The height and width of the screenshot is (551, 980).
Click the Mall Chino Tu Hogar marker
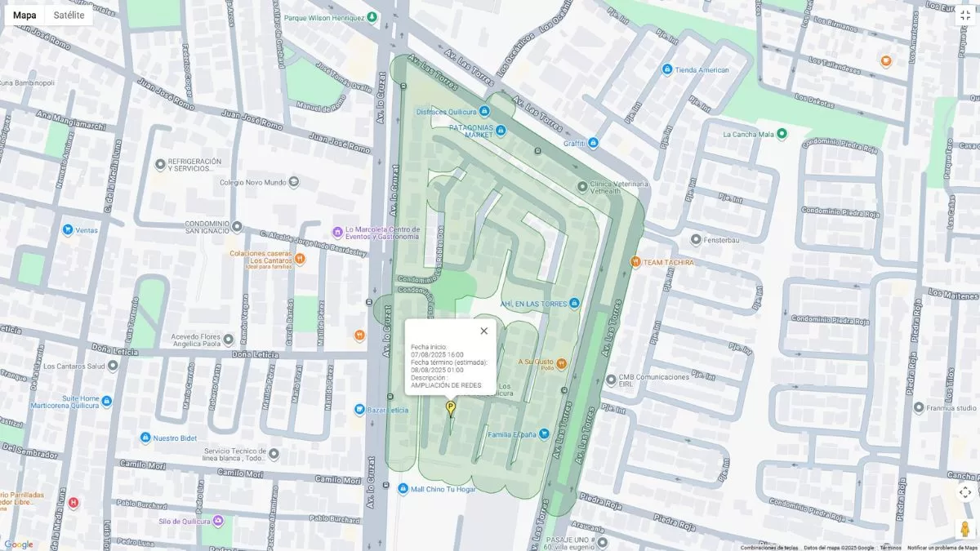(x=403, y=489)
